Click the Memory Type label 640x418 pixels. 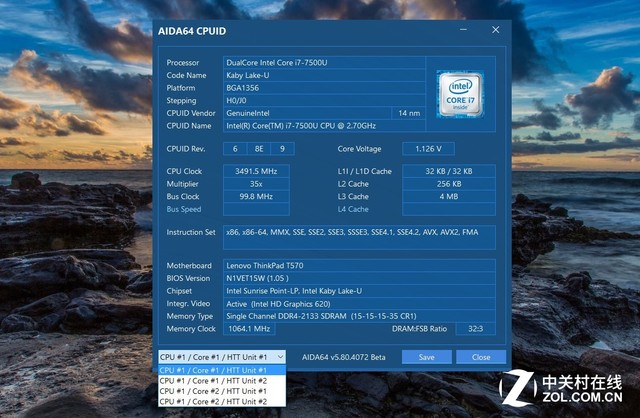[x=189, y=316]
